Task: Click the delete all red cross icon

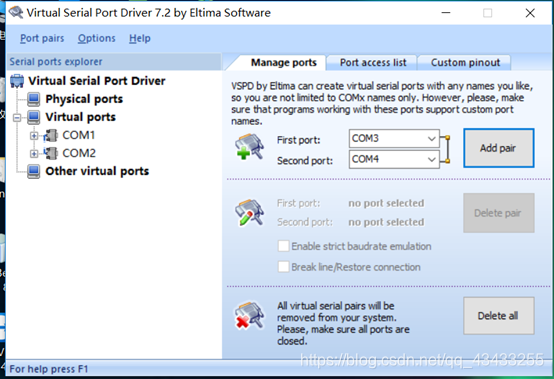Action: [x=249, y=315]
